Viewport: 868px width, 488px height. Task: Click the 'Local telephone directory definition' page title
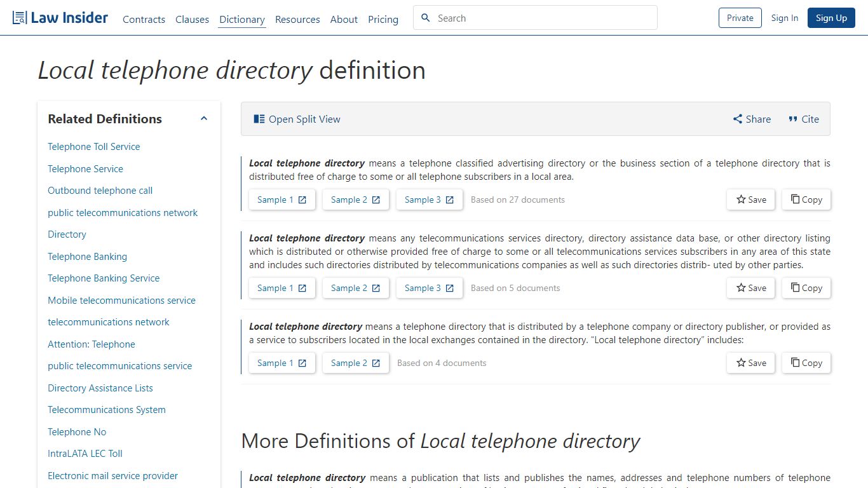(232, 70)
